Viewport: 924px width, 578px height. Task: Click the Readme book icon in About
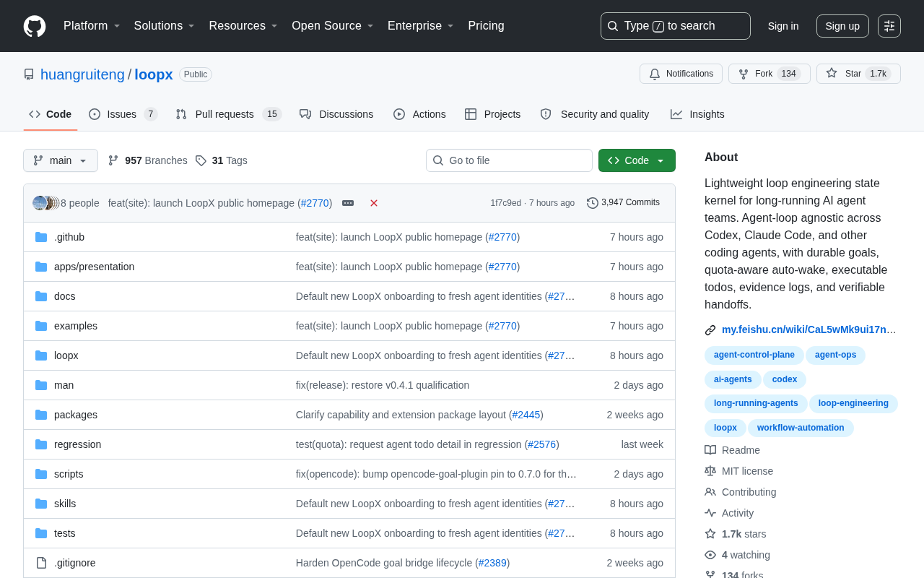[710, 450]
